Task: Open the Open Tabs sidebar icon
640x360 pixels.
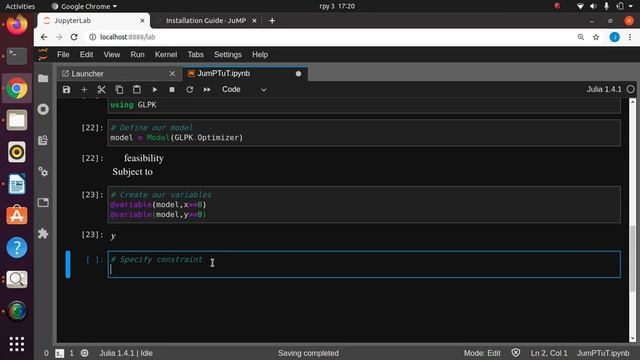Action: click(43, 202)
